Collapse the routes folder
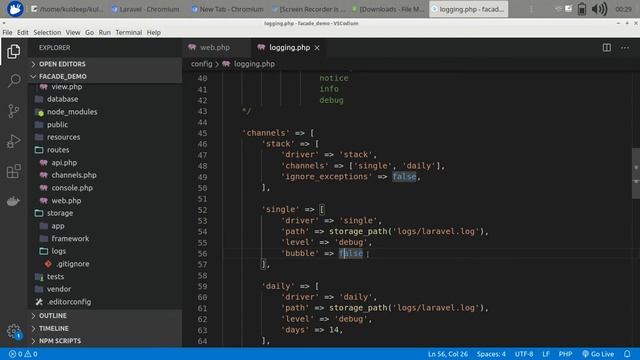The width and height of the screenshot is (640, 360). tap(58, 150)
